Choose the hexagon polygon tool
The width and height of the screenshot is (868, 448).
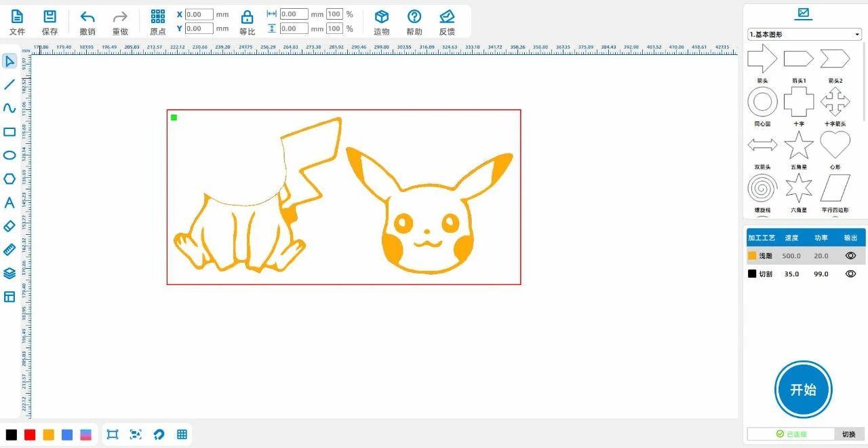9,179
